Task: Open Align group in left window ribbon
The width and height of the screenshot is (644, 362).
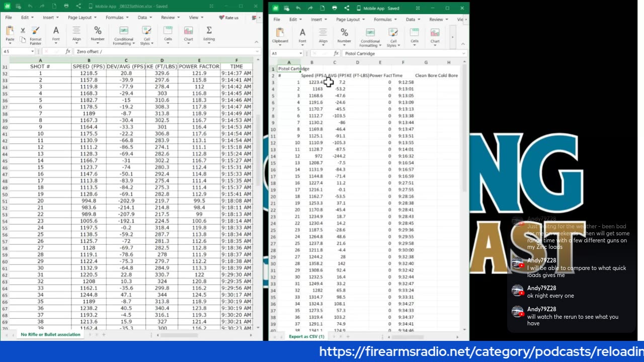Action: tap(76, 34)
